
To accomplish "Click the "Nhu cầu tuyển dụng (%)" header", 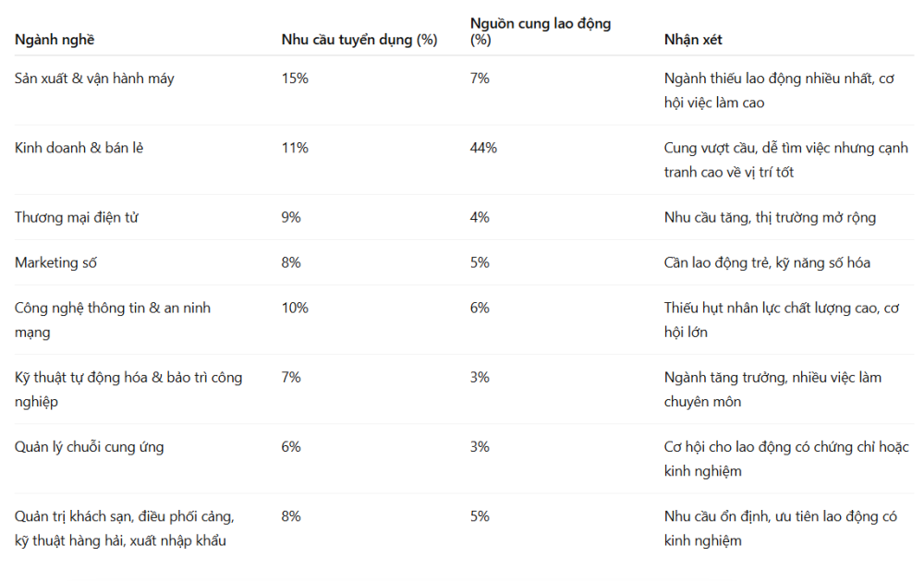I will click(359, 40).
